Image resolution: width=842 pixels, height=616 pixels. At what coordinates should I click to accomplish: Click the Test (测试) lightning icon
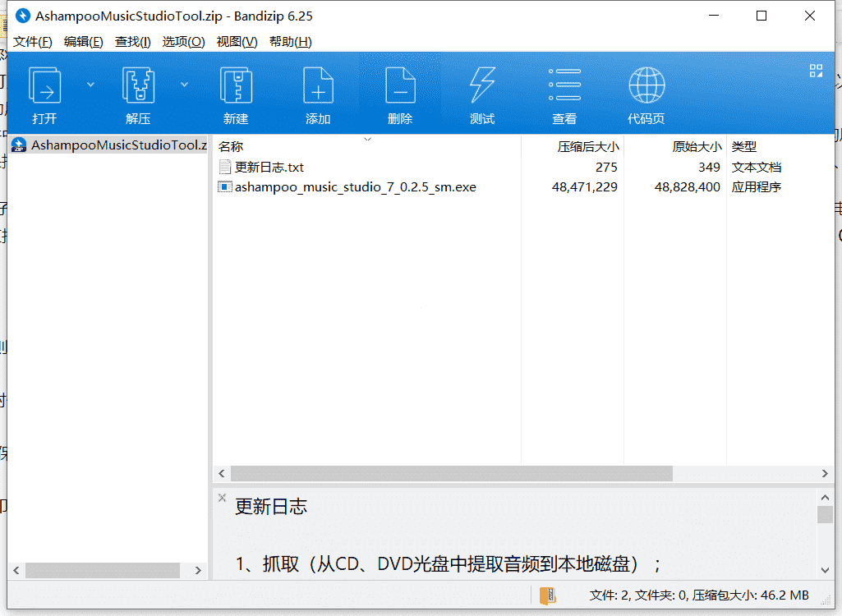482,85
